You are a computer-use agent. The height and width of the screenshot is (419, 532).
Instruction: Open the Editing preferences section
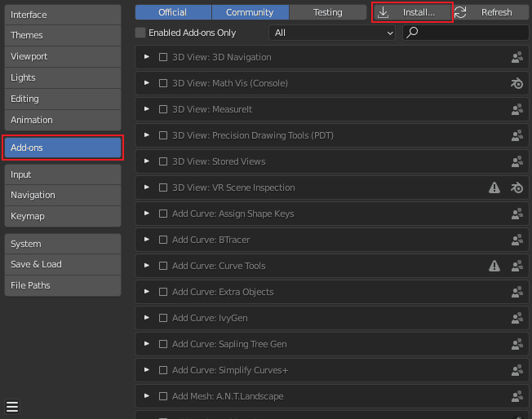[63, 99]
